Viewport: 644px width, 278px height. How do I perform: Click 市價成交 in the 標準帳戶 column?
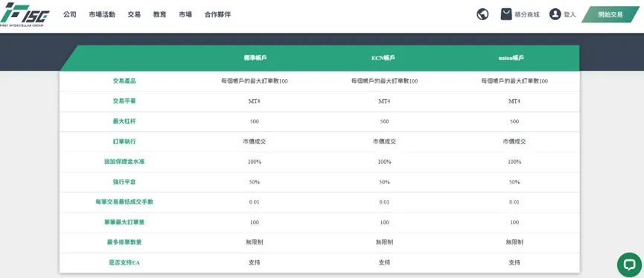click(x=254, y=142)
